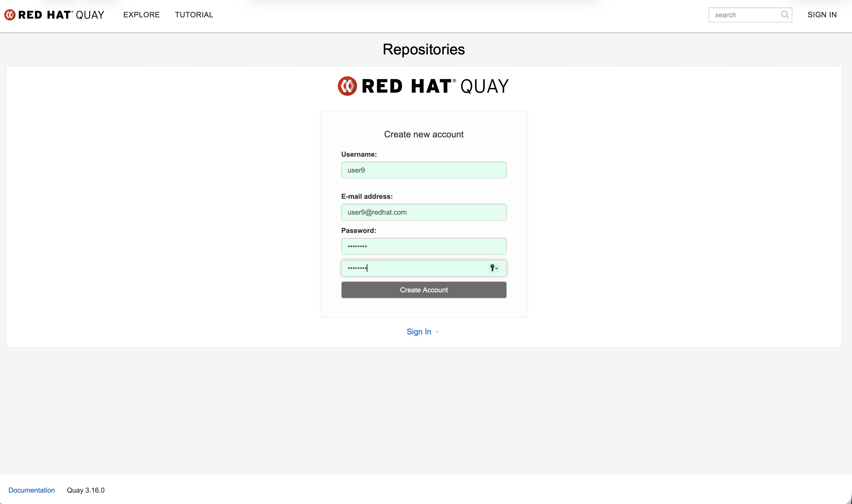852x504 pixels.
Task: Click the E-mail address input field
Action: pyautogui.click(x=423, y=212)
